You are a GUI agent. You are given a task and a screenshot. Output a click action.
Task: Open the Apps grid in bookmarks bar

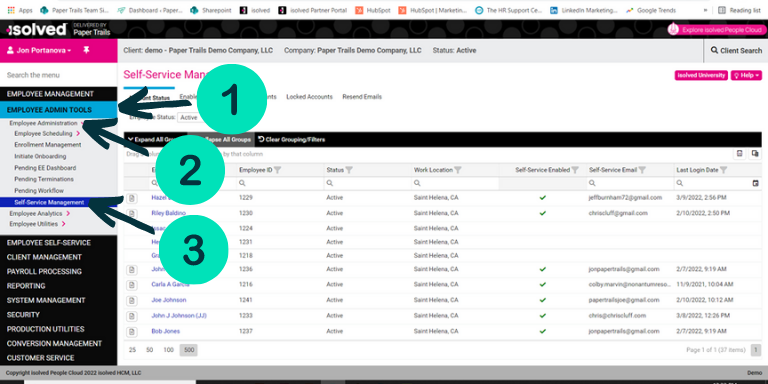pos(20,10)
